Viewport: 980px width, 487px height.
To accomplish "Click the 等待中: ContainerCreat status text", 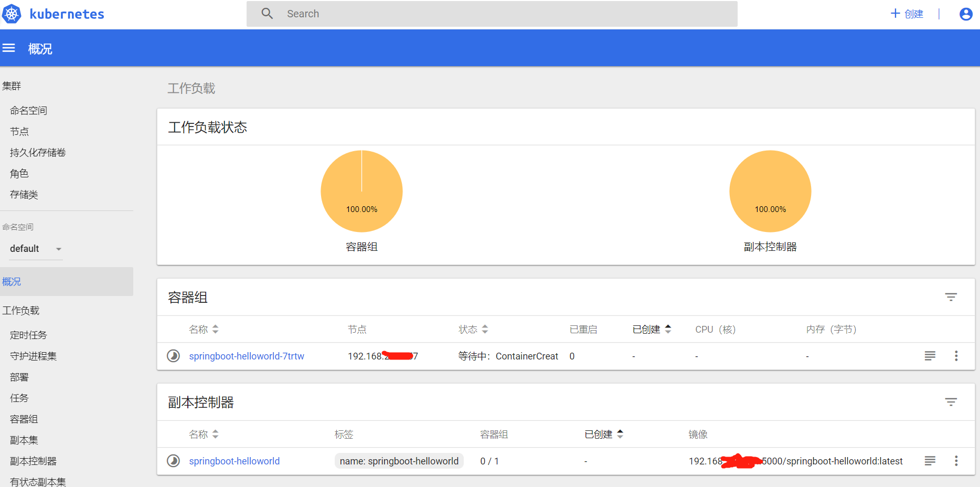I will tap(508, 356).
